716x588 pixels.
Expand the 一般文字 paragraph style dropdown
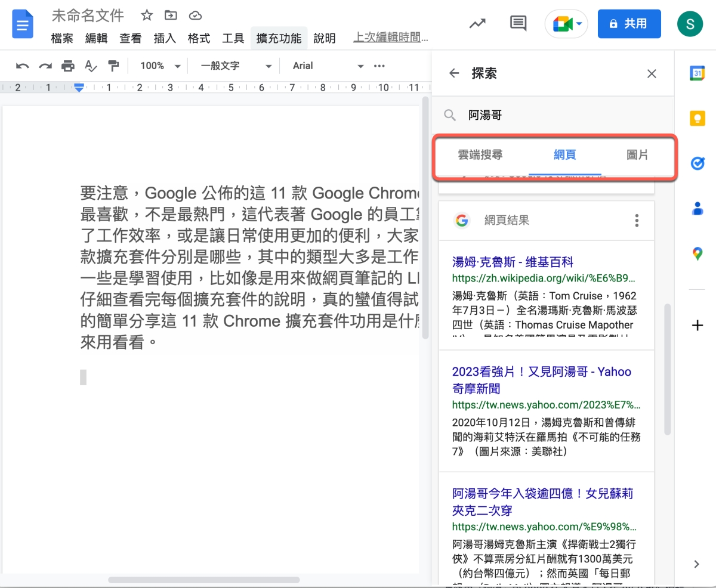pos(236,66)
